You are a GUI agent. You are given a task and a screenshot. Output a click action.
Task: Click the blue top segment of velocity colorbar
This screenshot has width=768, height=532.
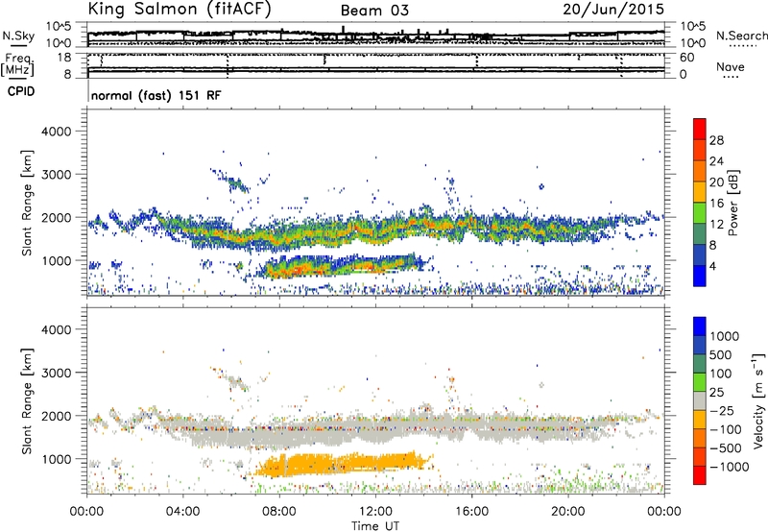700,326
